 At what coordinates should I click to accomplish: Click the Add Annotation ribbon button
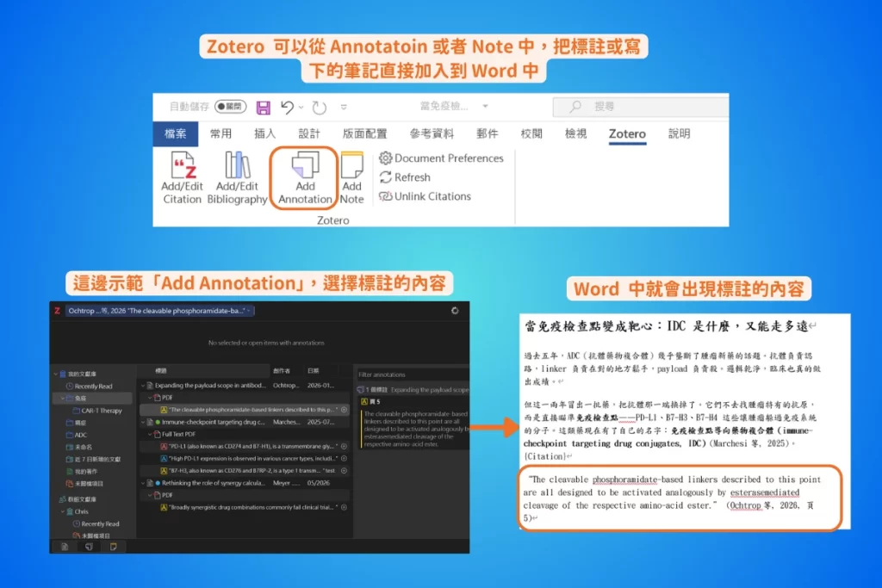304,177
